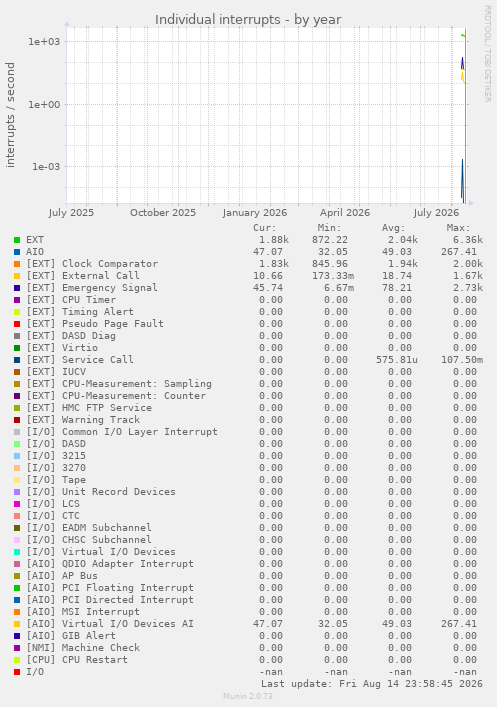Click the orange Clock Comparator legend swatch
497x707 pixels.
point(17,264)
